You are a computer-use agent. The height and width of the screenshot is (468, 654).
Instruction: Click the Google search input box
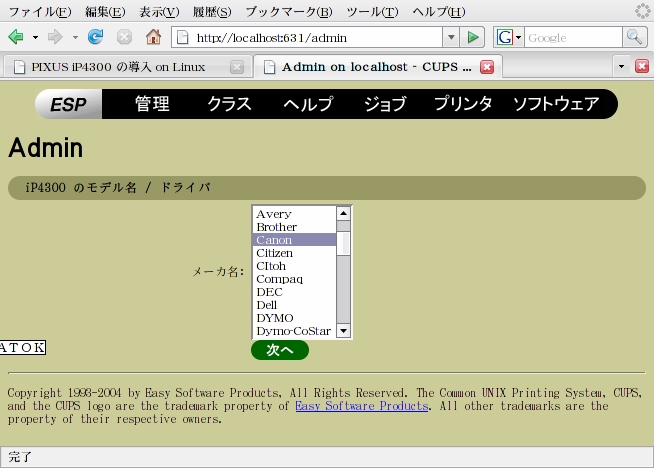pyautogui.click(x=573, y=38)
